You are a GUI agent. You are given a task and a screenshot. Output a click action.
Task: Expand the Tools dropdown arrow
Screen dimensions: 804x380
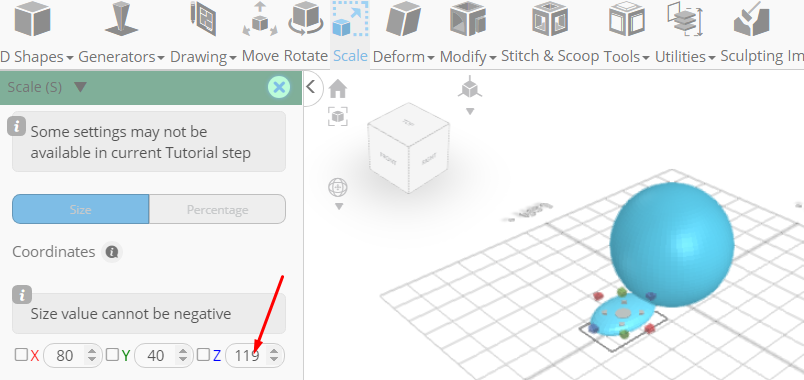click(x=646, y=57)
